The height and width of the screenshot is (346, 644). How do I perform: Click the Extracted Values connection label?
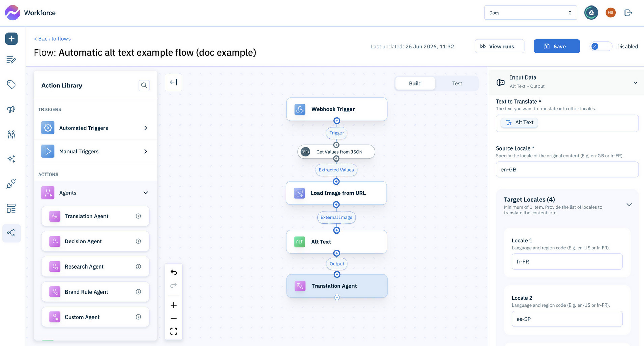[x=336, y=170]
